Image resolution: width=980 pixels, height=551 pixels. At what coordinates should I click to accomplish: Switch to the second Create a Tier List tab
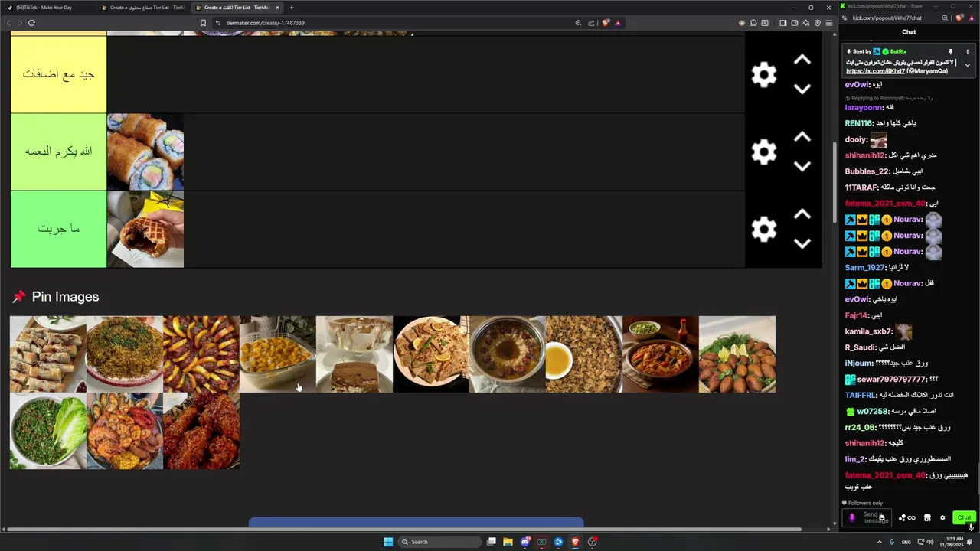[142, 8]
